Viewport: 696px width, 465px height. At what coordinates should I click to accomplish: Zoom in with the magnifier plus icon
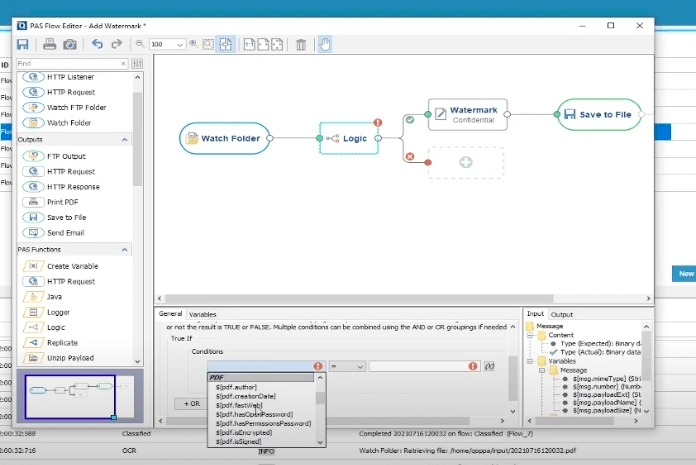194,44
